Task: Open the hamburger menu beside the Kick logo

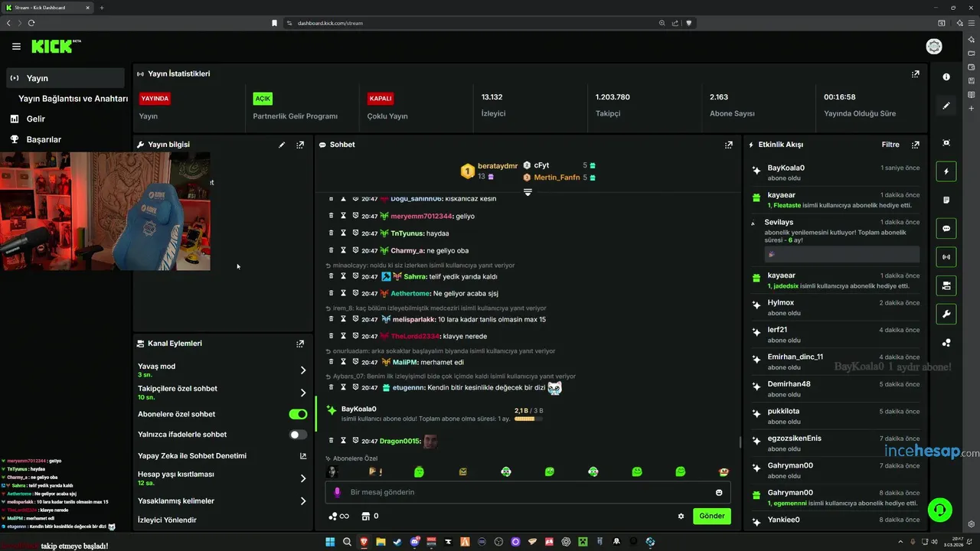Action: pyautogui.click(x=16, y=47)
